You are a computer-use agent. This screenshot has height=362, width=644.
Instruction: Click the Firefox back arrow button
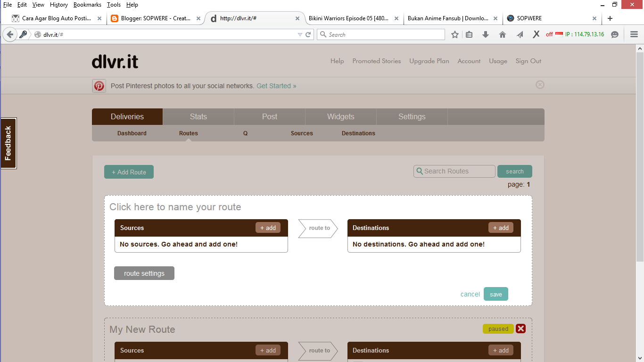10,34
